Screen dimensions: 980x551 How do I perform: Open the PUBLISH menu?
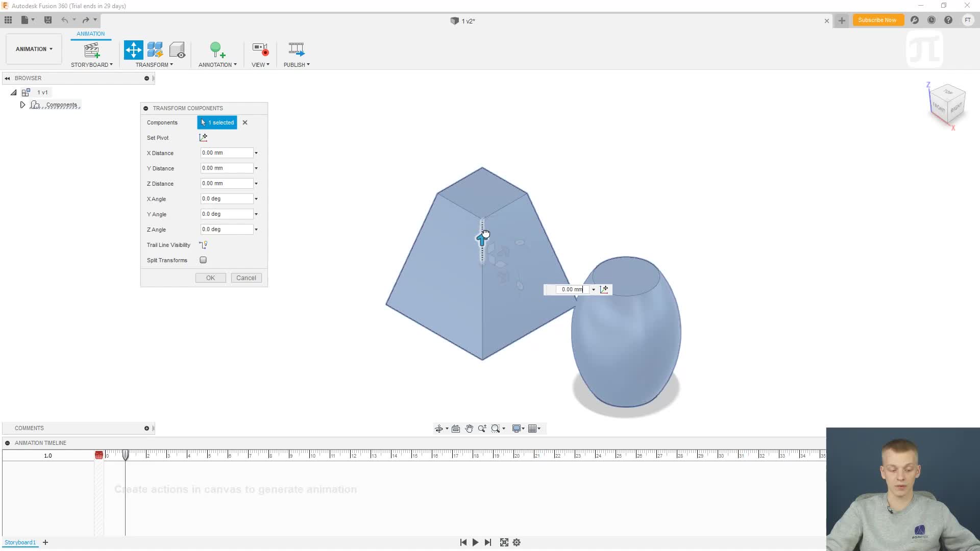(297, 65)
